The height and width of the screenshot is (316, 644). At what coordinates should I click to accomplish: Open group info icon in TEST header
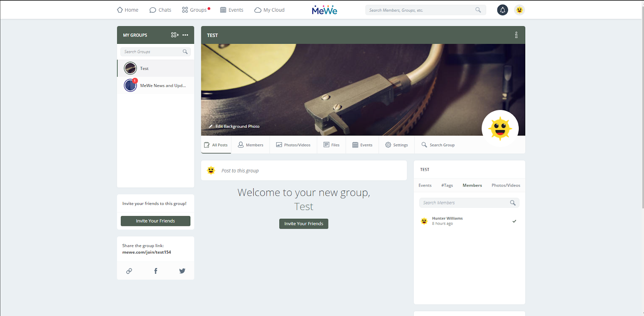[x=516, y=35]
